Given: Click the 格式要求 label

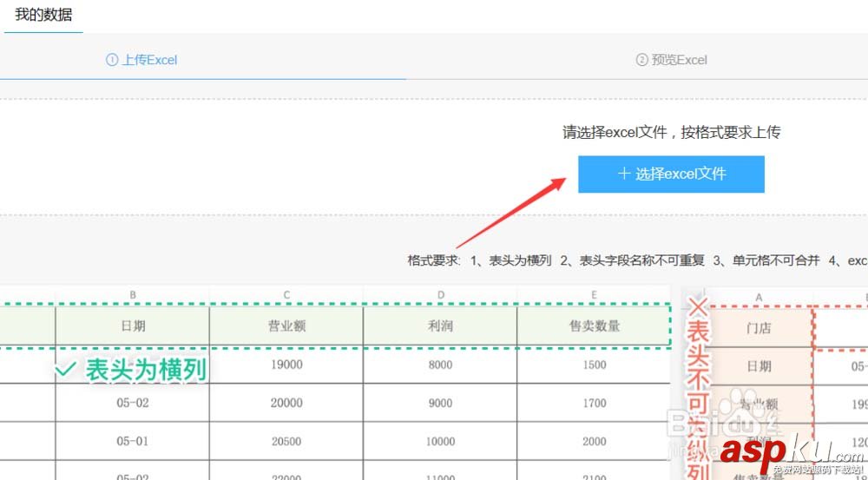Looking at the screenshot, I should (434, 260).
